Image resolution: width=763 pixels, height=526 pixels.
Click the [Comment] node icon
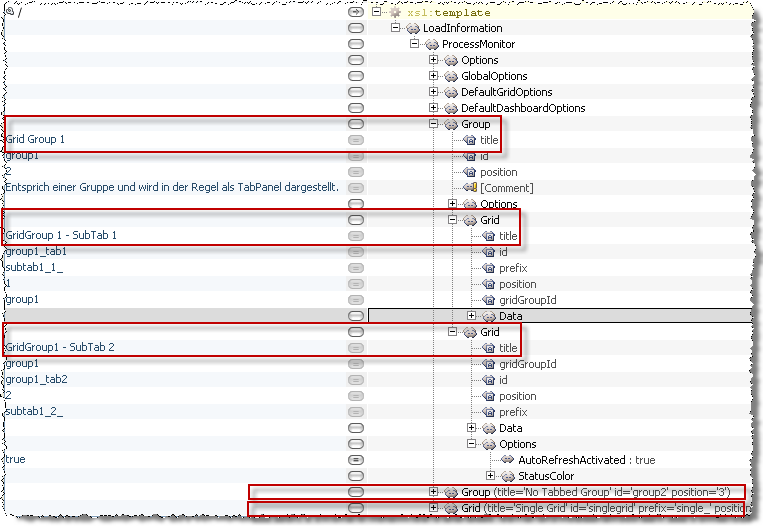pyautogui.click(x=471, y=187)
